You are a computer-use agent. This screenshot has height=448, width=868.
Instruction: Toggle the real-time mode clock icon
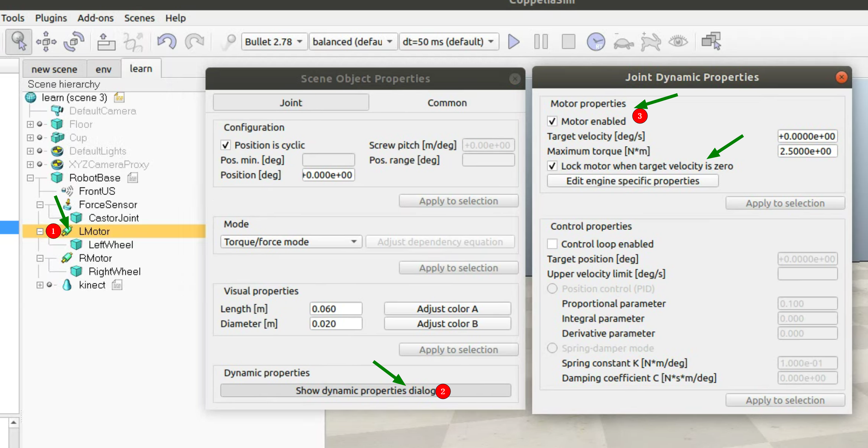[596, 41]
